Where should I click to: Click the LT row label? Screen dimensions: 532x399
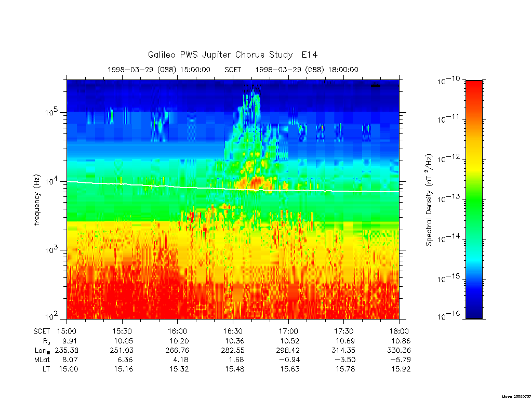tap(46, 369)
